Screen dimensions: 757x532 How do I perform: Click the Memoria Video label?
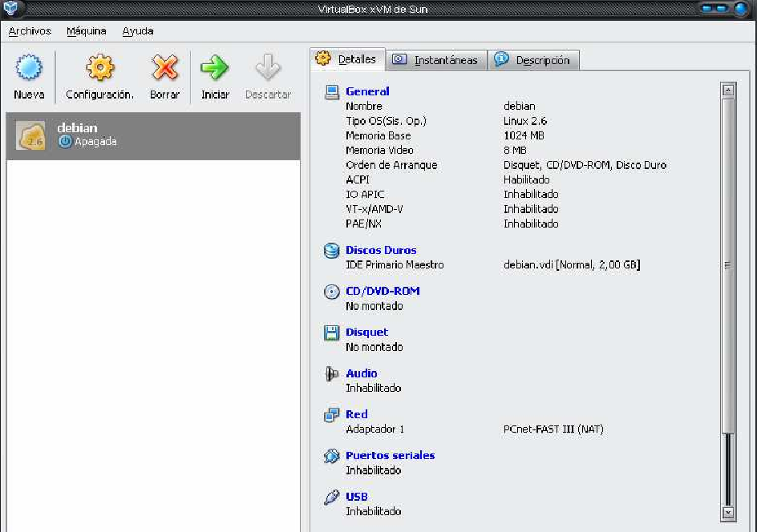coord(379,151)
